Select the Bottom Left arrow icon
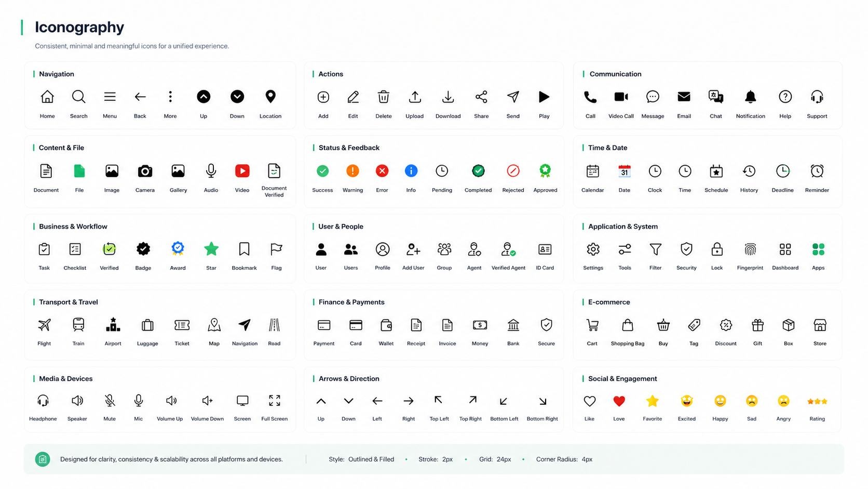The height and width of the screenshot is (489, 868). [x=503, y=401]
